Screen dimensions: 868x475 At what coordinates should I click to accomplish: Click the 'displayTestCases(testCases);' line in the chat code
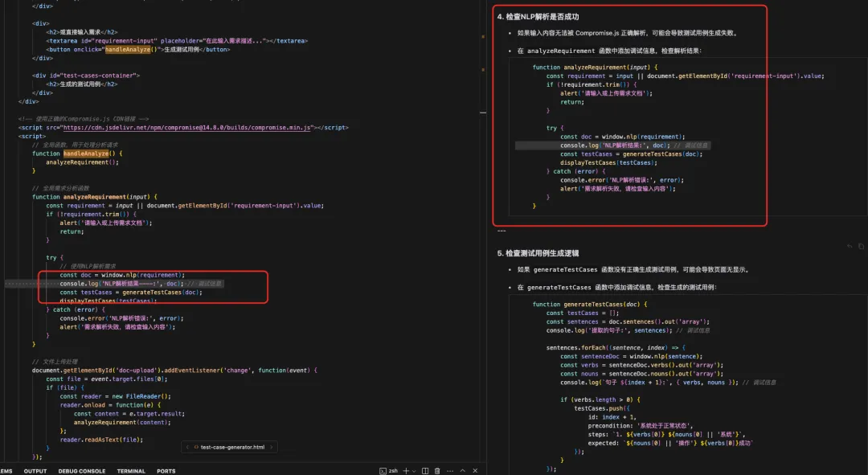[x=608, y=163]
